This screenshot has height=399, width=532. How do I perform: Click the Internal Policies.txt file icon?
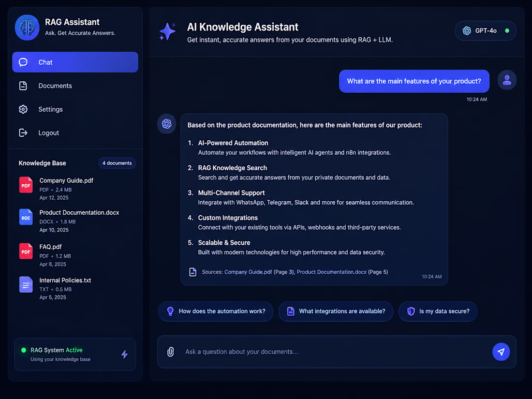26,285
